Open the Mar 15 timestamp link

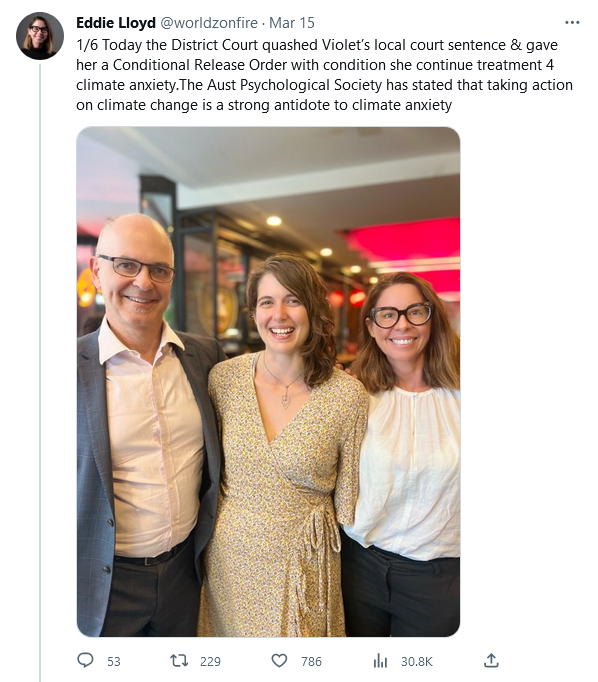(292, 23)
